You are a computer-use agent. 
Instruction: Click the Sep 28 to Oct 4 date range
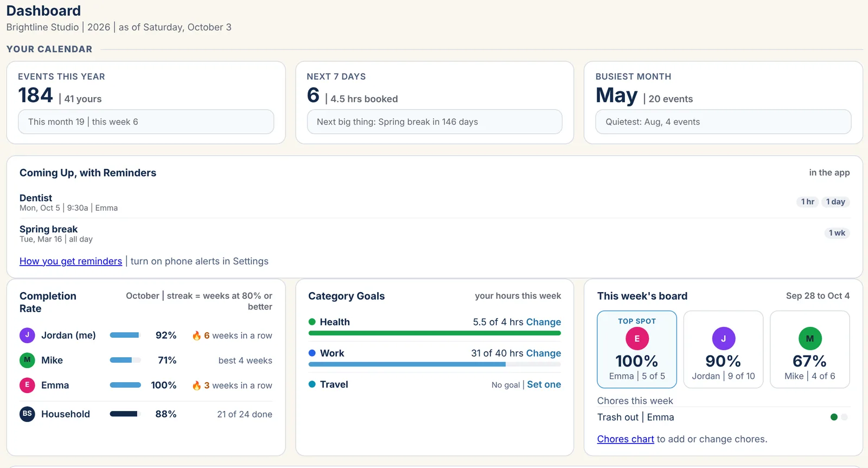click(818, 296)
